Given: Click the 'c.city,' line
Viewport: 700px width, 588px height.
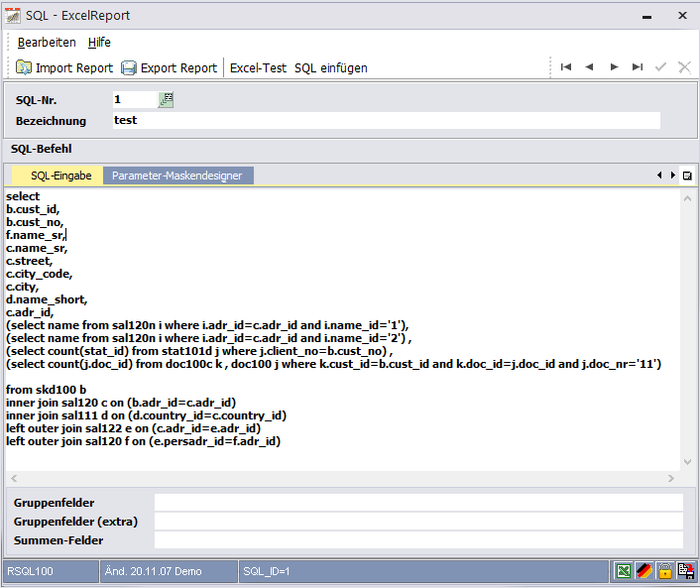Looking at the screenshot, I should tap(23, 288).
